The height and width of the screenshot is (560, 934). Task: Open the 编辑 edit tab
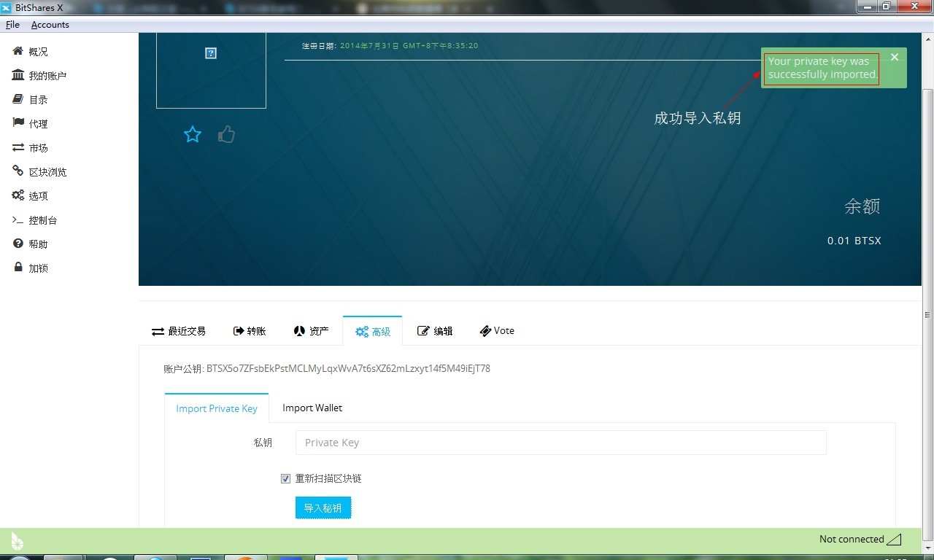[x=435, y=331]
